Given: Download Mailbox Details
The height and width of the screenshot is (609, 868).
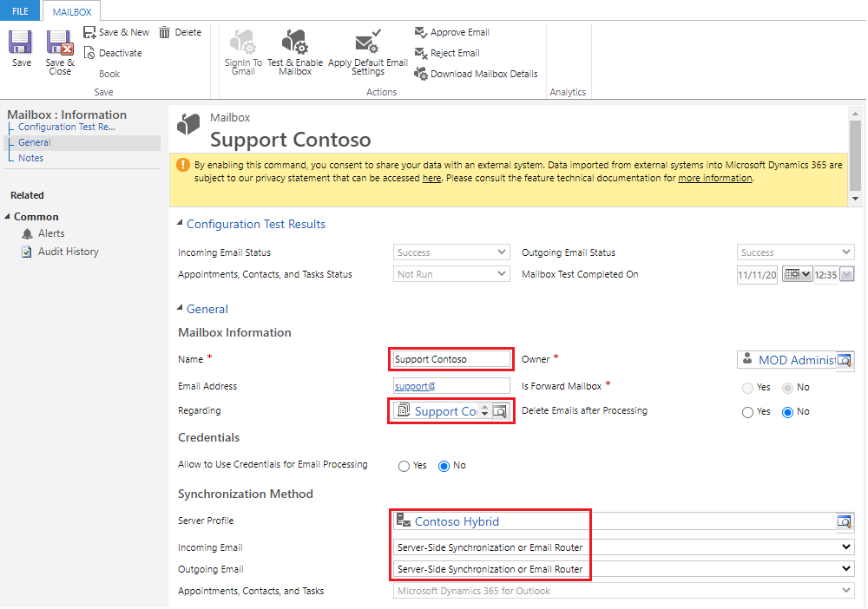Looking at the screenshot, I should 476,74.
